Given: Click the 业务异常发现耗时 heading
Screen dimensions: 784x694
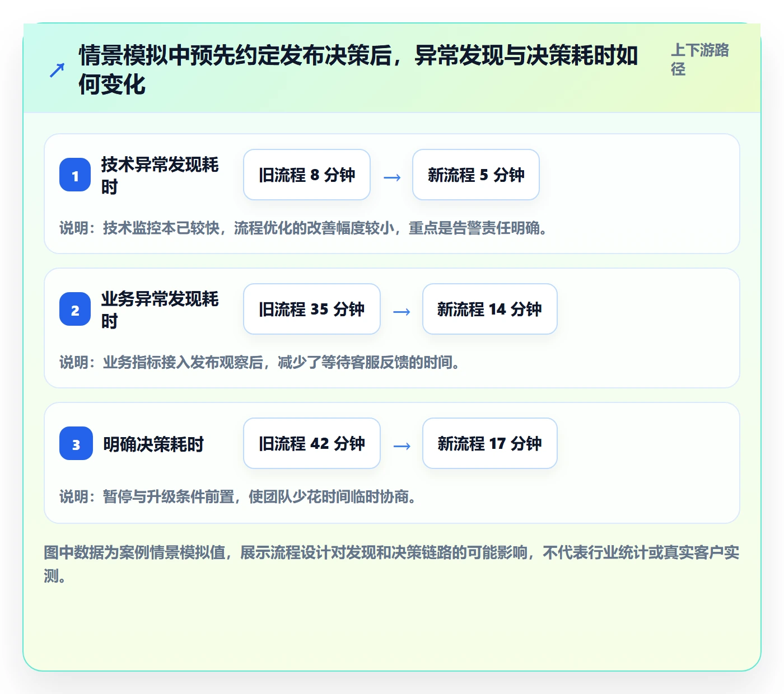Looking at the screenshot, I should (160, 310).
